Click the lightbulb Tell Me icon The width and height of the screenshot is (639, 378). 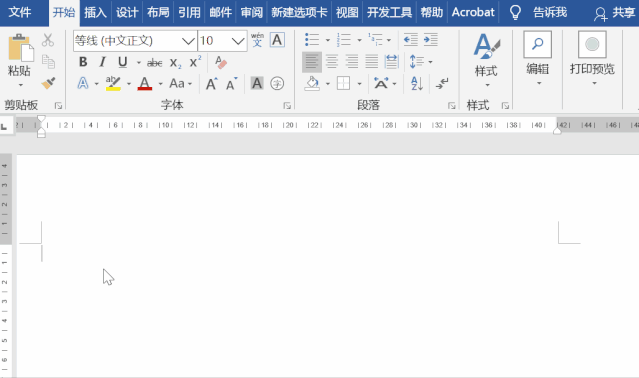coord(515,13)
